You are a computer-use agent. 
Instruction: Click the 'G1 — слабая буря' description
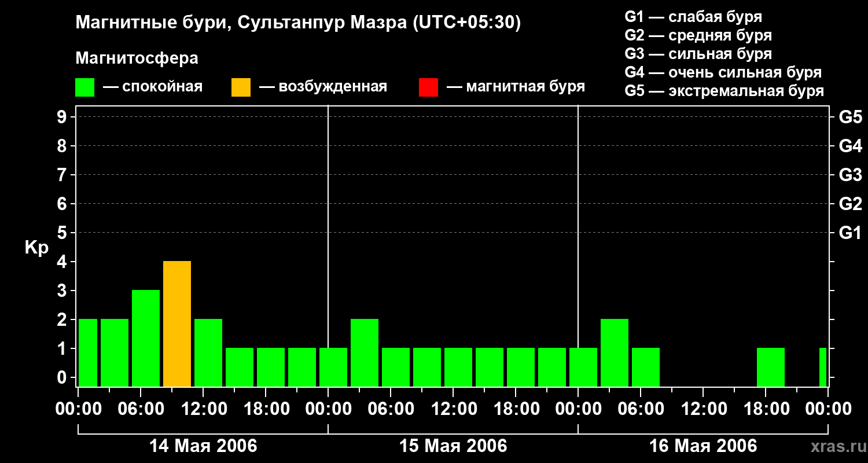coord(693,16)
